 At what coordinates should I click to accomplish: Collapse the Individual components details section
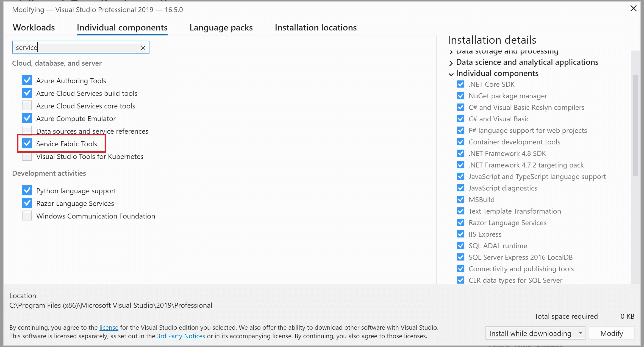coord(451,74)
